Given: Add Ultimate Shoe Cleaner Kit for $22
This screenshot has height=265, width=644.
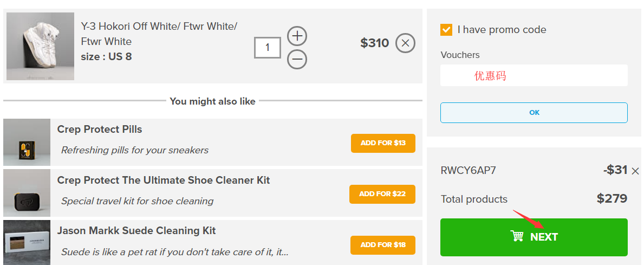Looking at the screenshot, I should [x=382, y=194].
